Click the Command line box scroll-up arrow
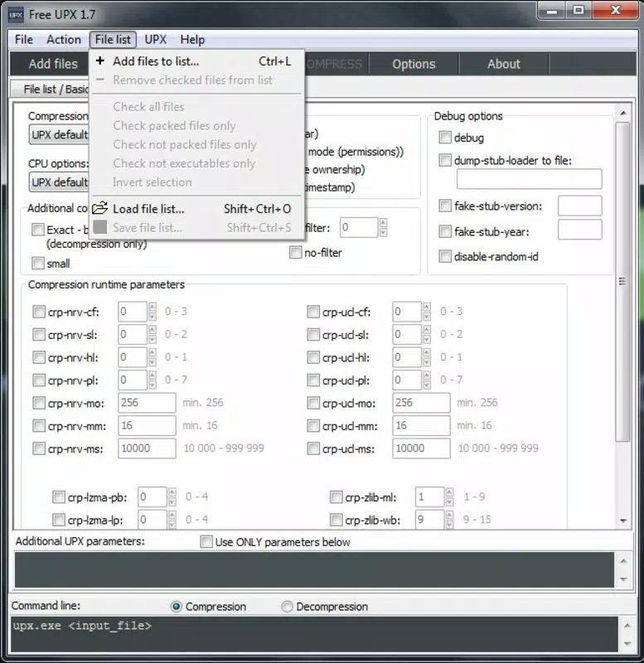This screenshot has height=663, width=644. 627,626
